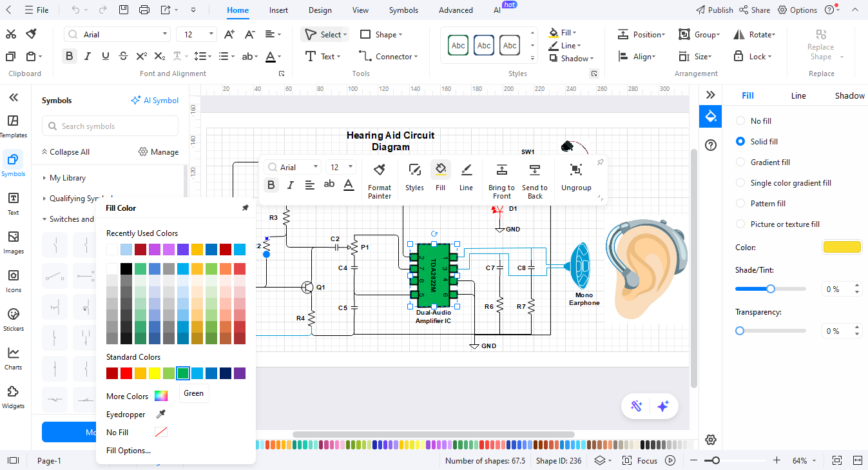This screenshot has width=868, height=470.
Task: Open the Templates sidebar panel
Action: [x=14, y=126]
